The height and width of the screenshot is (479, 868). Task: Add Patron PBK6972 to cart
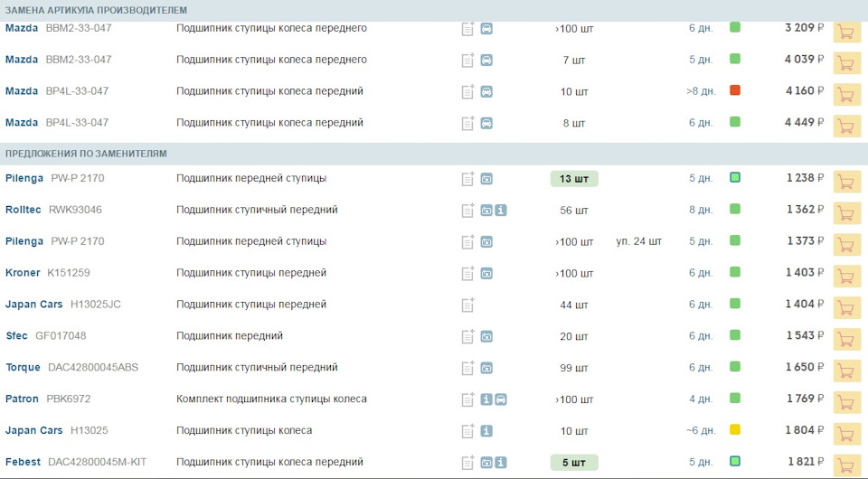tap(847, 403)
